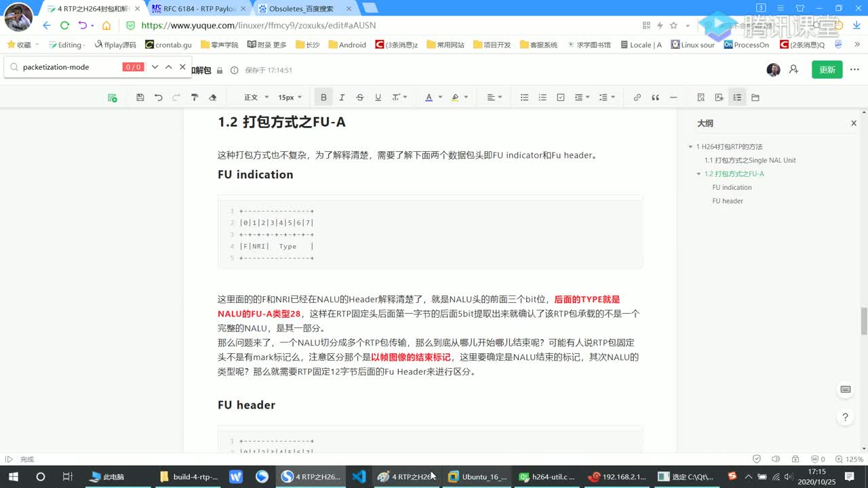Toggle bold formatting
Viewport: 868px width, 488px height.
pyautogui.click(x=323, y=98)
